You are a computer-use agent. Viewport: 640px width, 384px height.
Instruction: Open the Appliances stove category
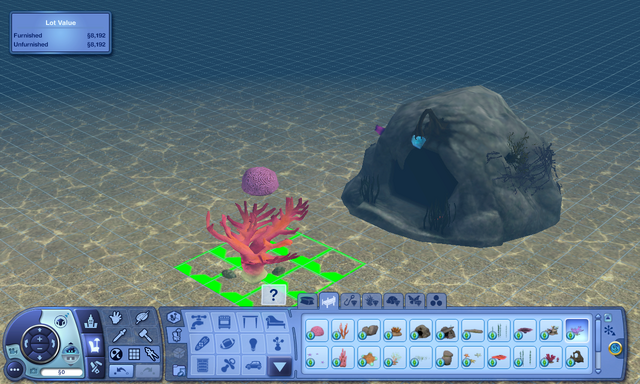tap(225, 322)
